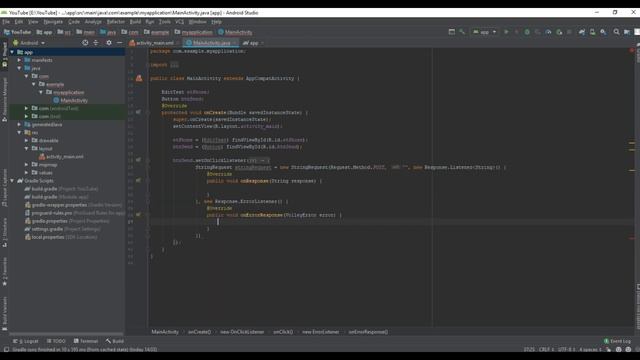Click the Project Structure icon in toolbar
The height and width of the screenshot is (360, 640).
click(627, 32)
